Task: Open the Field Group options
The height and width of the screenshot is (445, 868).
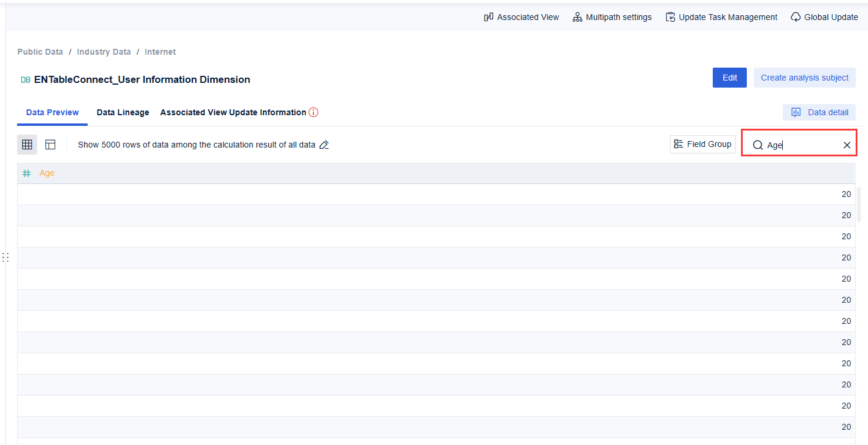Action: click(703, 144)
